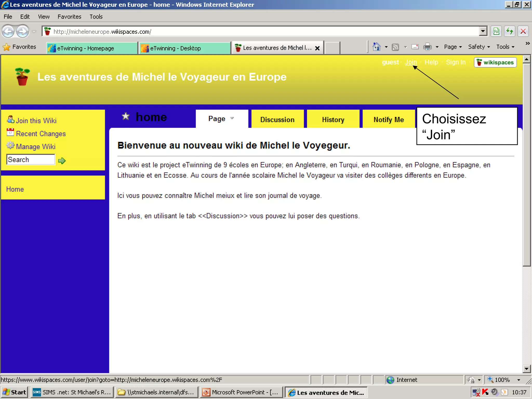Switch to the Discussion tab

coord(277,119)
